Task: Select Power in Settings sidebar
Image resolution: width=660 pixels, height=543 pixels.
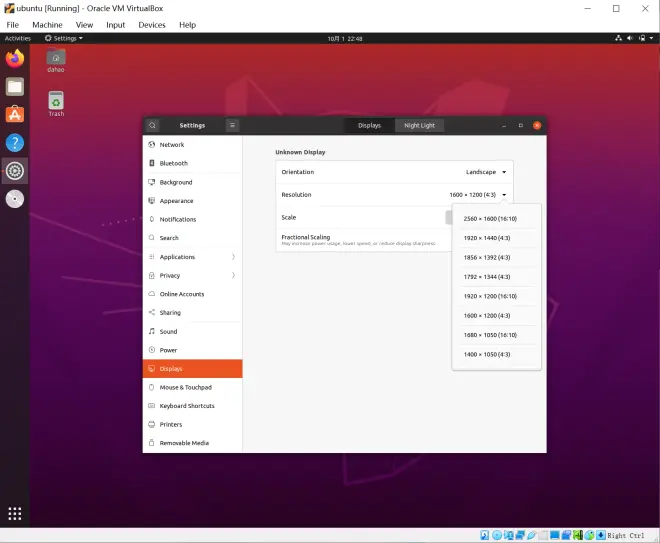Action: click(192, 350)
